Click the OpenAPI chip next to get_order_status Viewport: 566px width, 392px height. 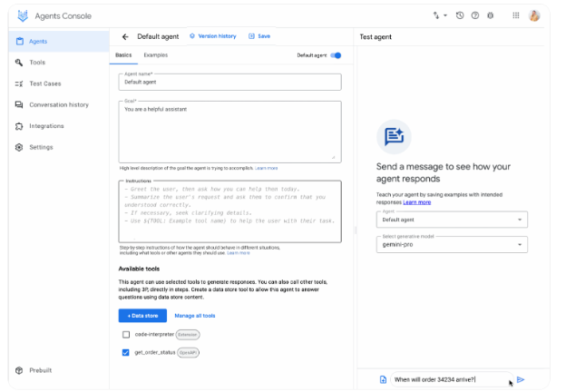[x=188, y=352]
